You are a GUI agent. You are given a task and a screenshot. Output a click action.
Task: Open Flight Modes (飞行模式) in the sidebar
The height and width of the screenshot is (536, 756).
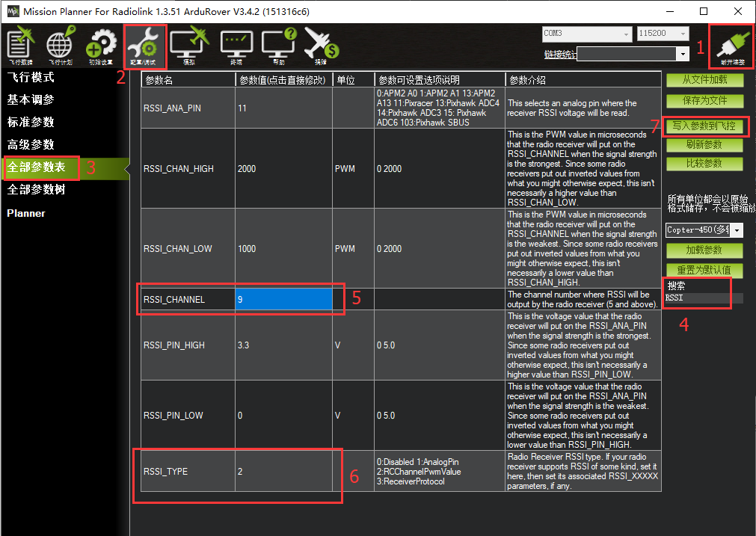pos(31,78)
